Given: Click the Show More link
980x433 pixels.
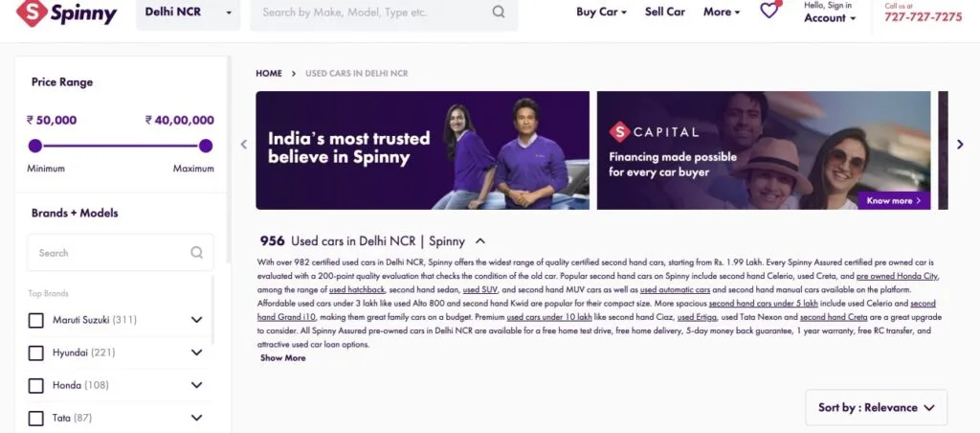Looking at the screenshot, I should click(x=283, y=358).
